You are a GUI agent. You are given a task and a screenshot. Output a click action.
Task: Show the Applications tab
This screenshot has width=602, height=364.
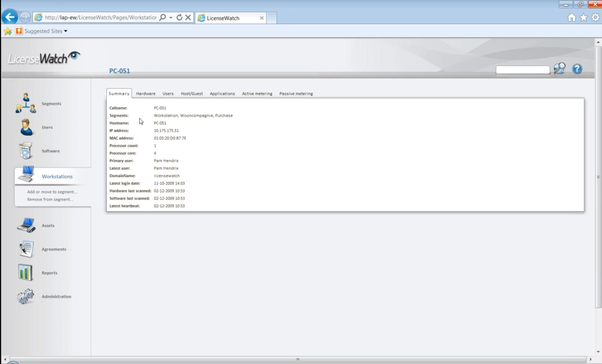(222, 93)
